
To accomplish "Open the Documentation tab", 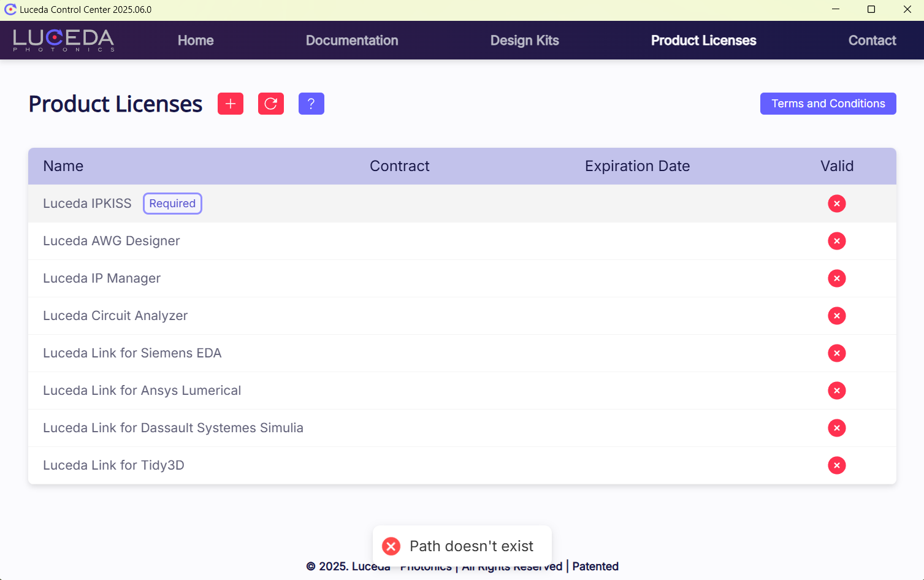I will tap(352, 40).
